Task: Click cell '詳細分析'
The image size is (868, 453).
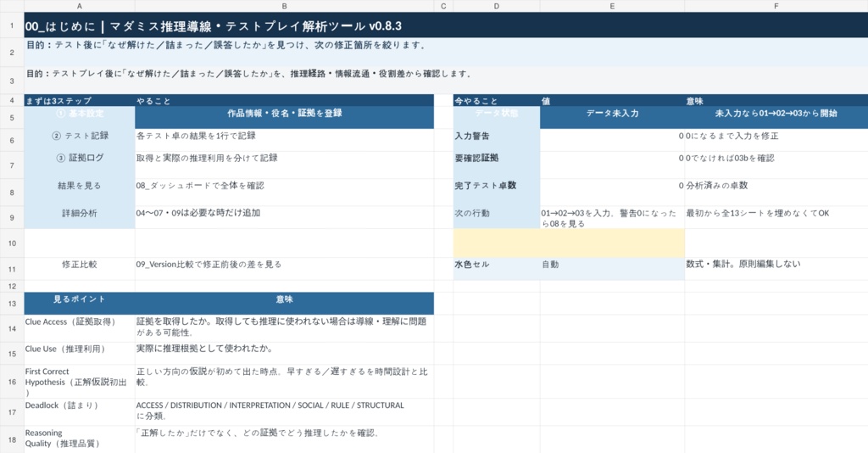Action: click(79, 217)
